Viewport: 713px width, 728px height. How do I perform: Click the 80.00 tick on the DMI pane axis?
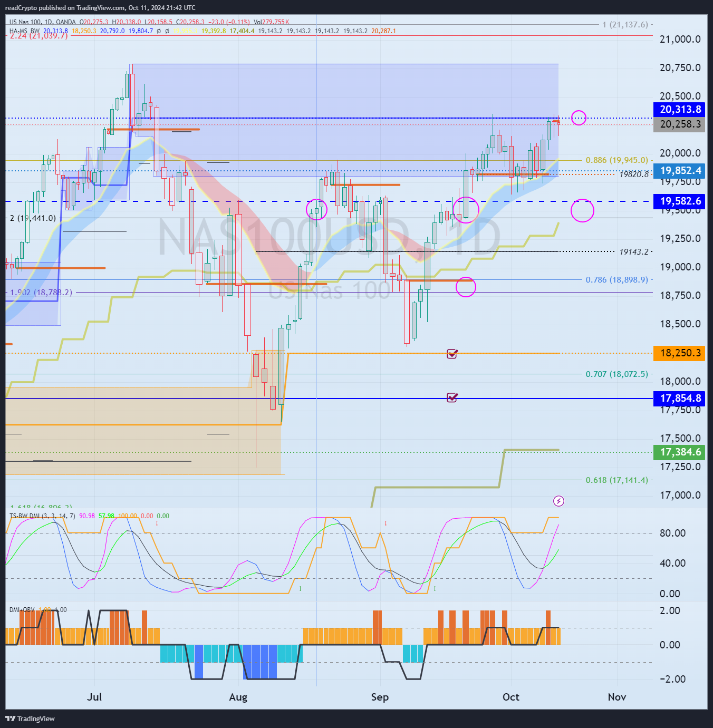(673, 533)
